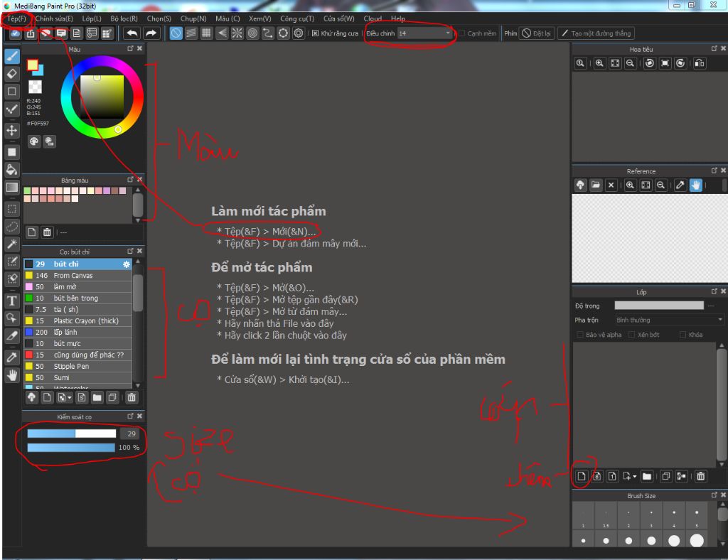The width and height of the screenshot is (728, 560).
Task: Undock the Cọ brush panel
Action: 131,251
